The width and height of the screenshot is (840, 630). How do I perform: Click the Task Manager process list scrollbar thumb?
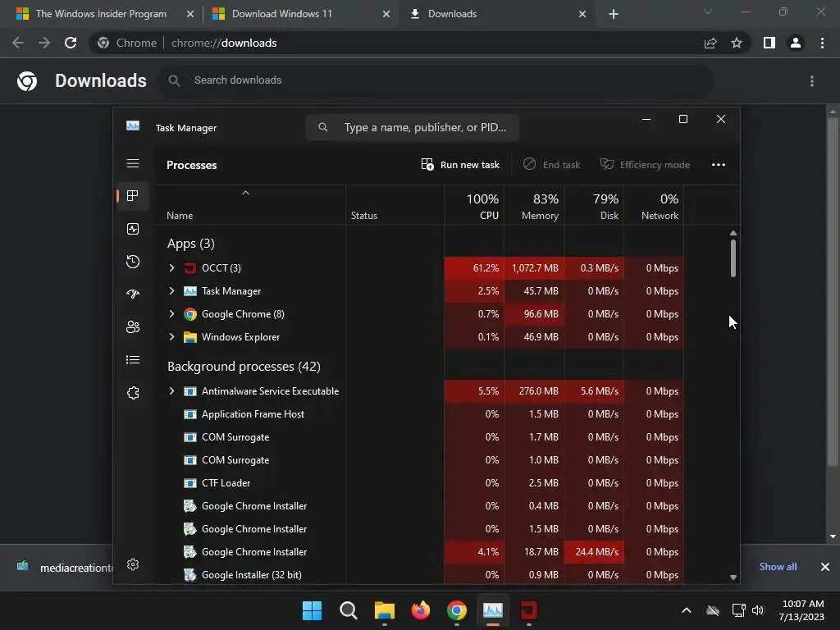pyautogui.click(x=733, y=258)
